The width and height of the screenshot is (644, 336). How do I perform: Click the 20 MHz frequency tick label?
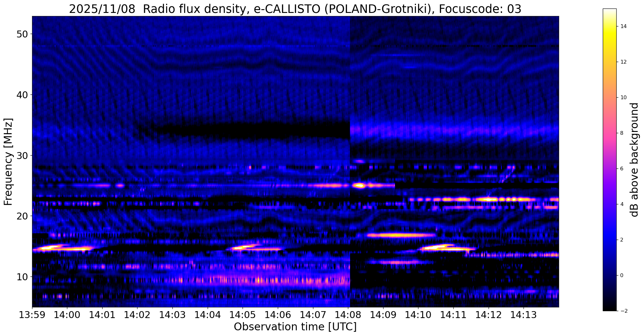pyautogui.click(x=22, y=216)
